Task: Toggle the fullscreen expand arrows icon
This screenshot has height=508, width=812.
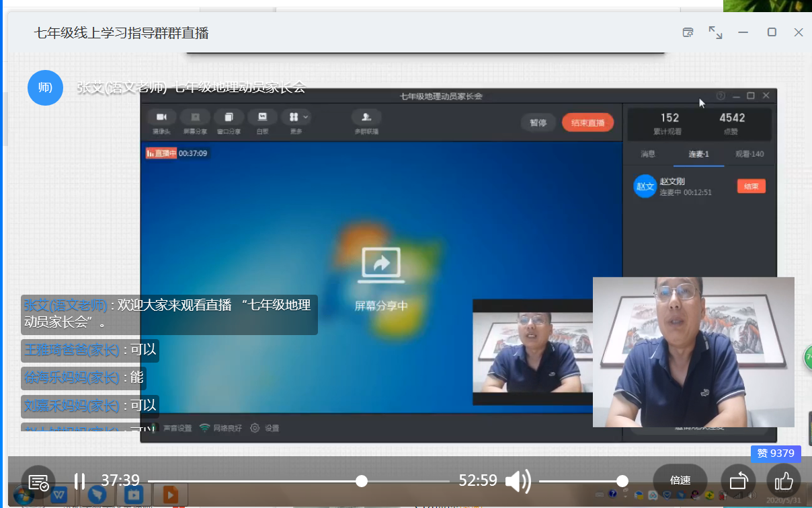Action: click(715, 32)
